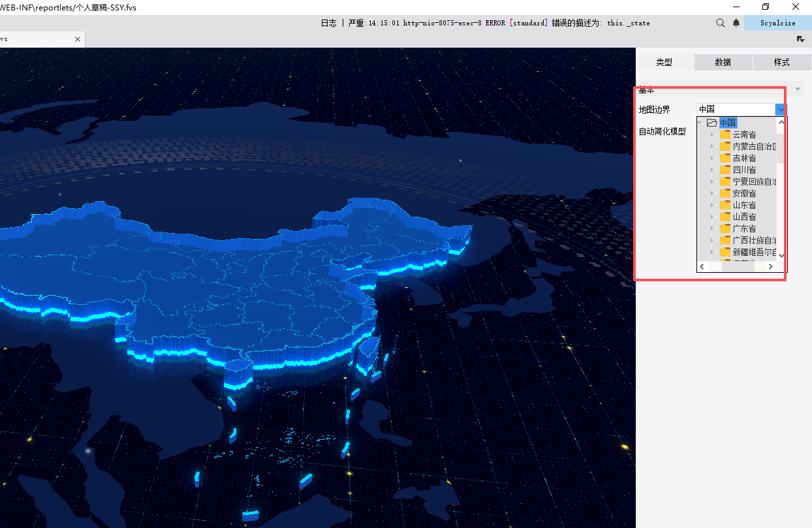Click the 四川省 folder icon

tap(725, 170)
